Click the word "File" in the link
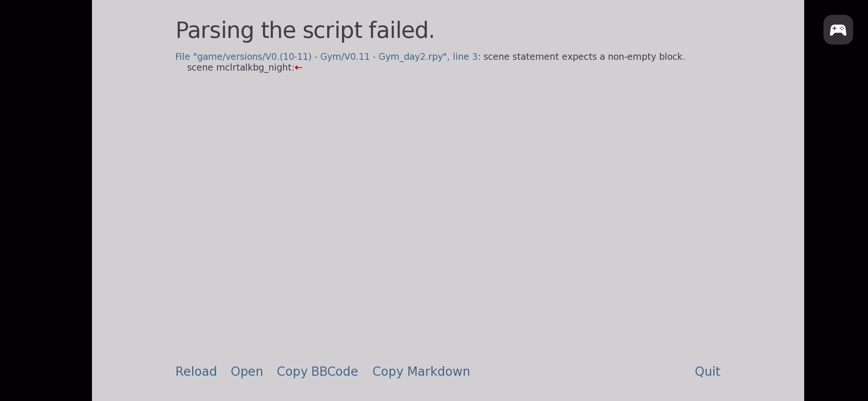Viewport: 868px width, 401px height. click(x=183, y=57)
